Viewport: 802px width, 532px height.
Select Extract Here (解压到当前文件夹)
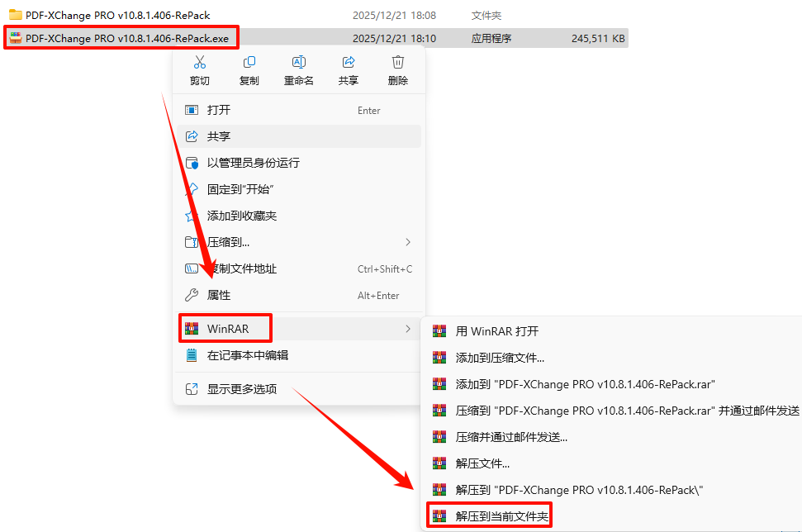[x=501, y=516]
